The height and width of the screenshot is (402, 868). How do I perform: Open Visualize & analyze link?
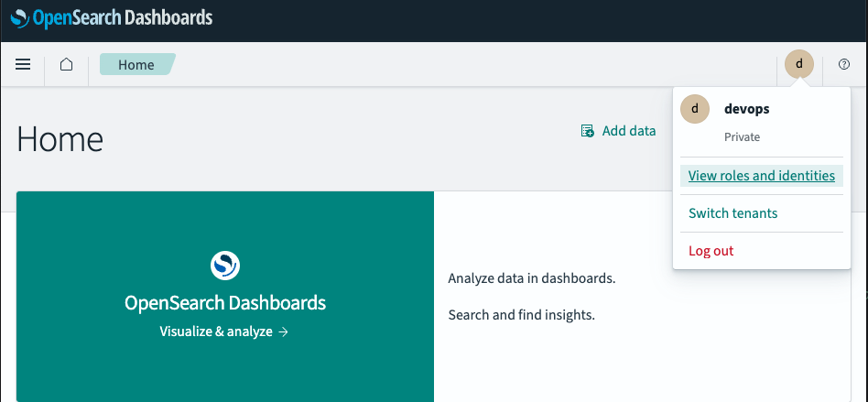(224, 331)
